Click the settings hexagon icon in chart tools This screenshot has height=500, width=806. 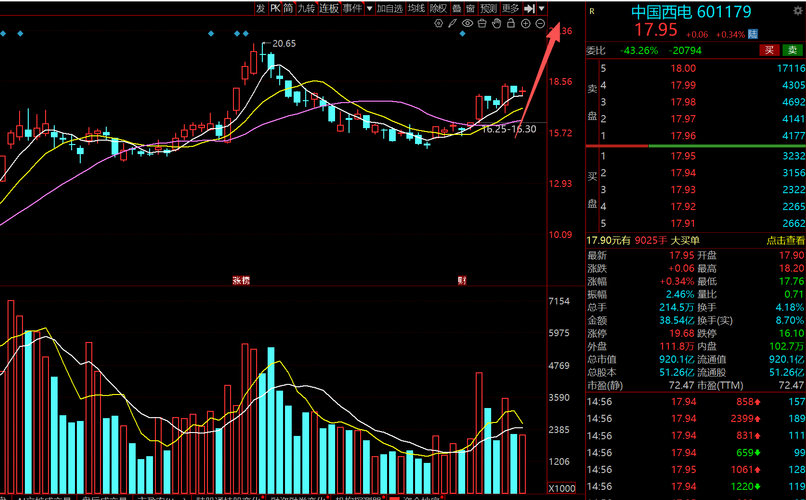438,23
